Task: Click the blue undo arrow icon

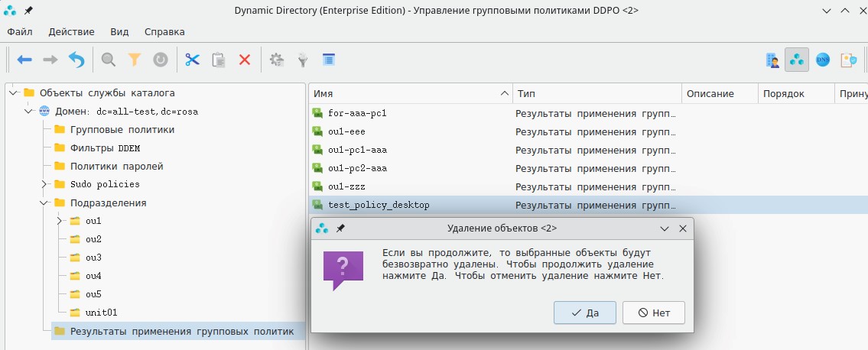Action: click(x=76, y=60)
